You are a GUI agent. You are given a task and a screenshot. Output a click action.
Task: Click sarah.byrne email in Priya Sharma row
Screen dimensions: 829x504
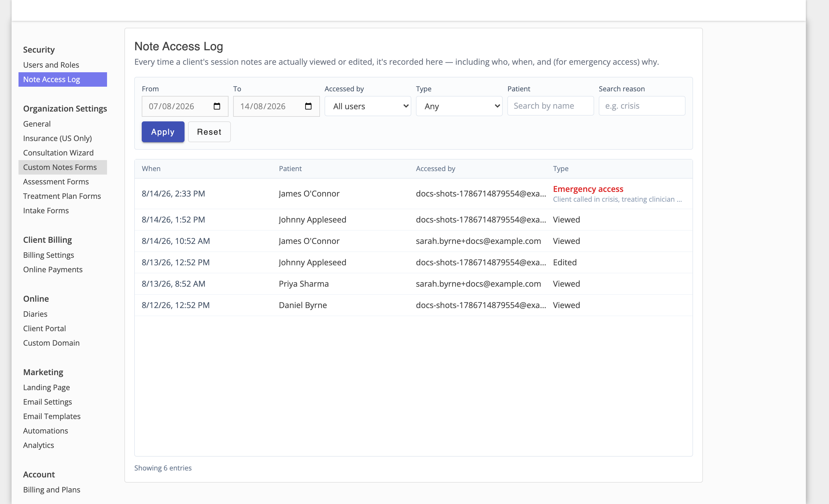tap(478, 284)
